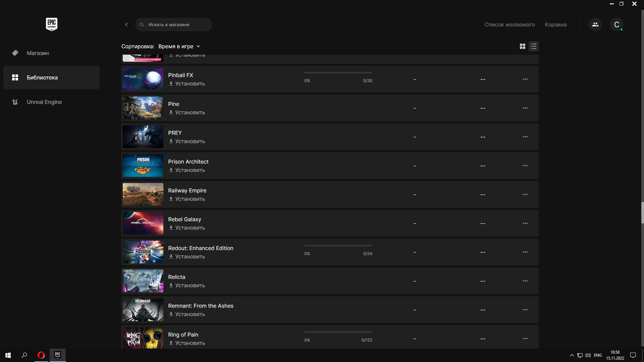Click the Prison Architect cover art
Viewport: 644px width, 362px height.
[x=143, y=166]
